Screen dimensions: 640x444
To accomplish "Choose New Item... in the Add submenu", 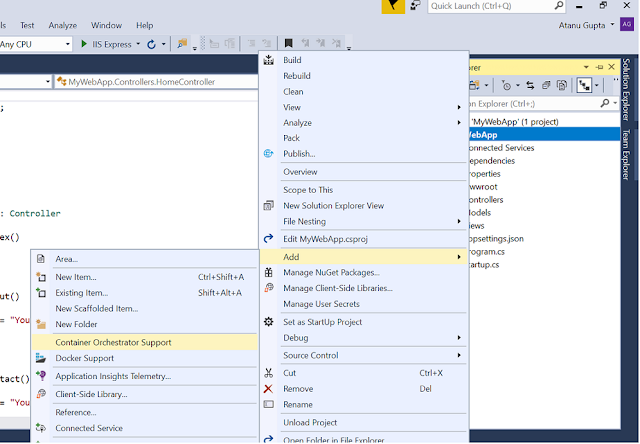I will (144, 277).
